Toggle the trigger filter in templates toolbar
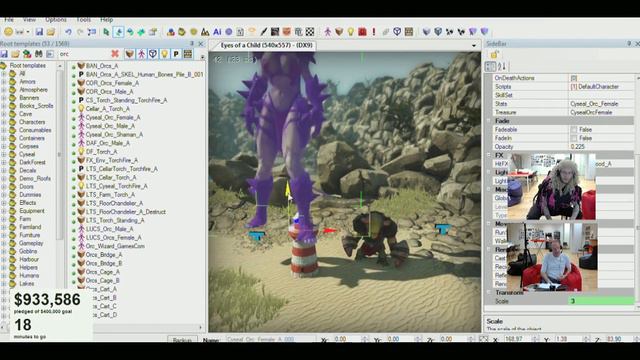This screenshot has height=360, width=640. [x=153, y=54]
